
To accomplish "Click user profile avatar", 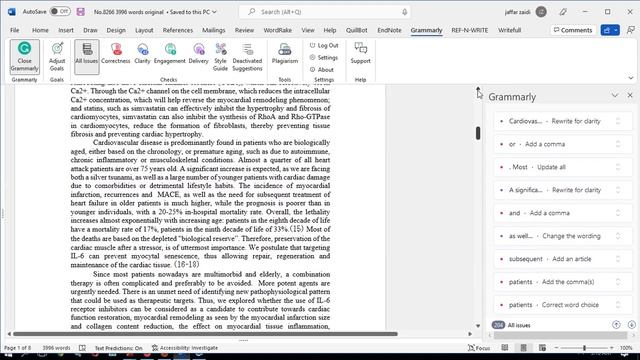I will 541,12.
